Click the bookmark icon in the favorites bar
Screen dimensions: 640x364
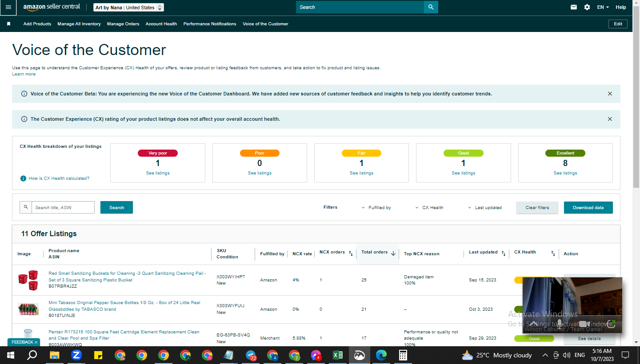pyautogui.click(x=8, y=24)
